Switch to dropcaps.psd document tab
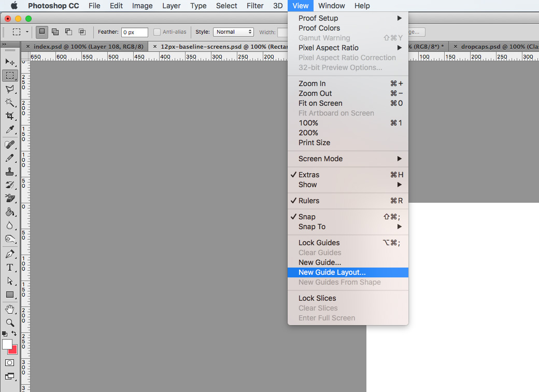Image resolution: width=539 pixels, height=392 pixels. (500, 47)
